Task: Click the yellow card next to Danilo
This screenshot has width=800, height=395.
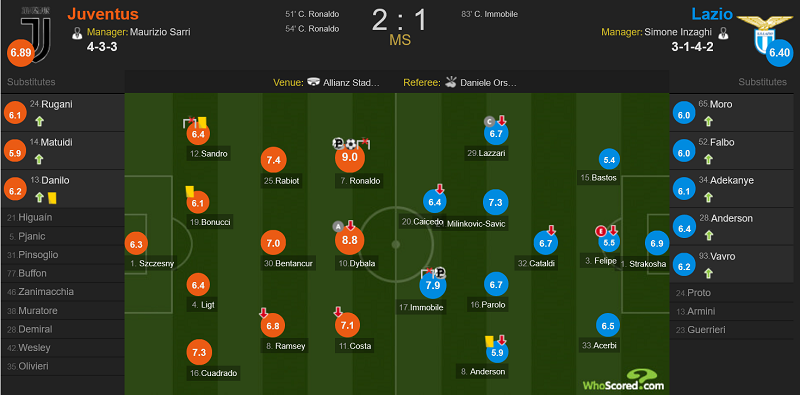Action: point(52,198)
